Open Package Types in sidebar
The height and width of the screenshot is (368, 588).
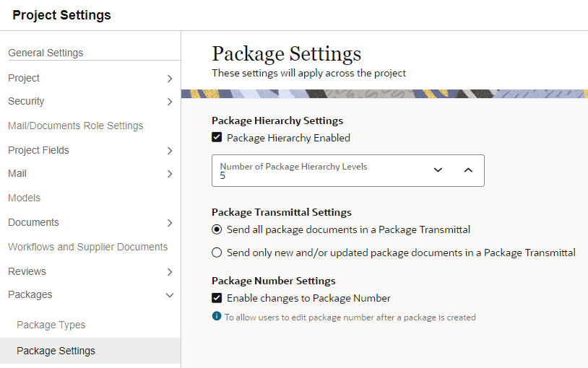click(x=51, y=325)
